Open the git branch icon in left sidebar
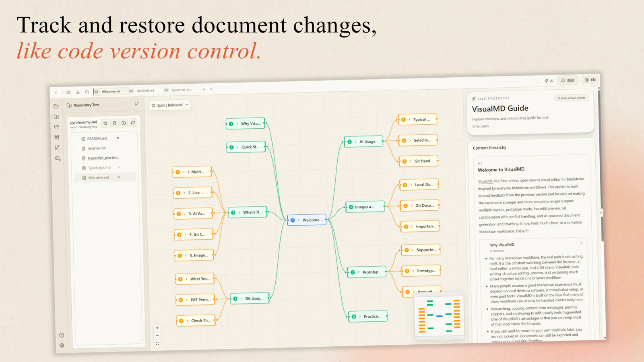Viewport: 644px width, 362px height. 57,148
